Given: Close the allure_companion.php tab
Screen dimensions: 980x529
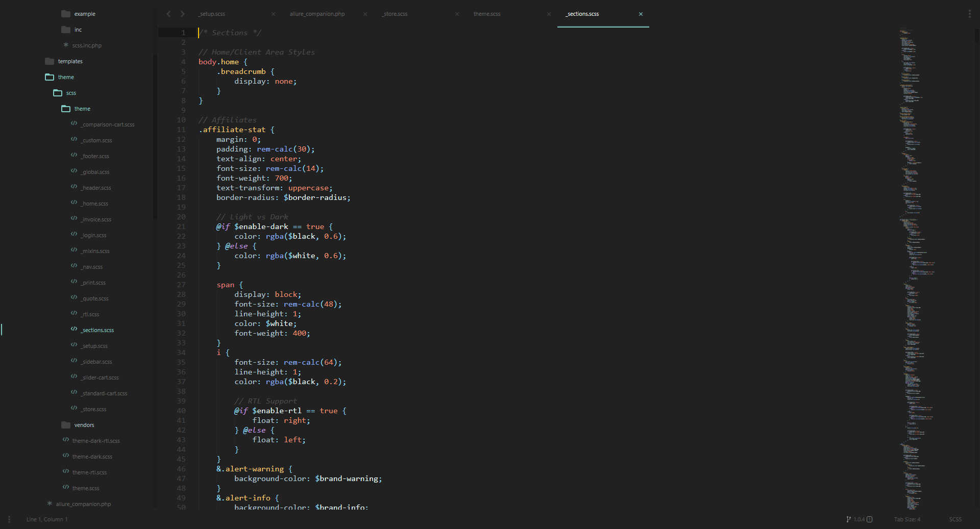Looking at the screenshot, I should tap(365, 14).
